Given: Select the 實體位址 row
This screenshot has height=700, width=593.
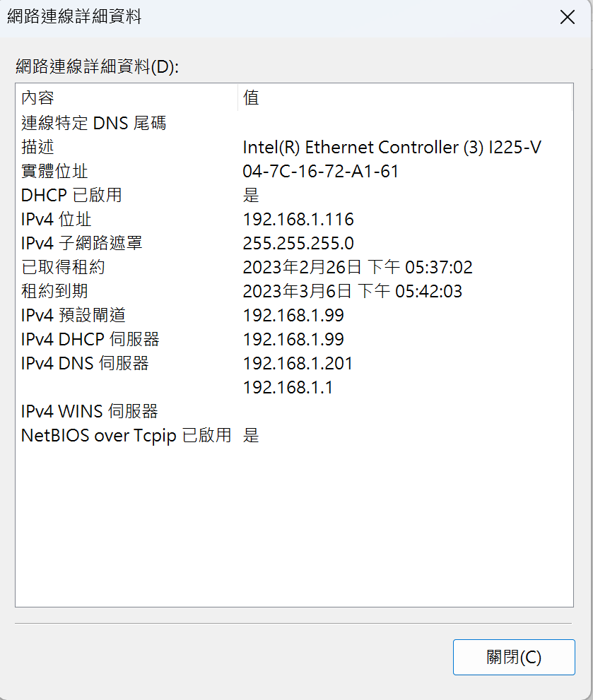Looking at the screenshot, I should pos(49,171).
